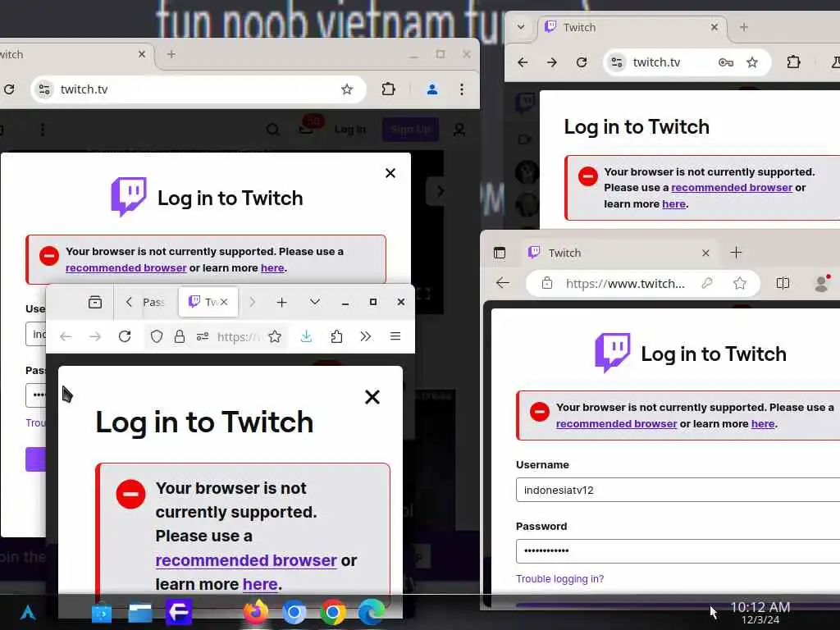The image size is (840, 630).
Task: Open Firefox extensions puzzle icon
Action: point(336,336)
